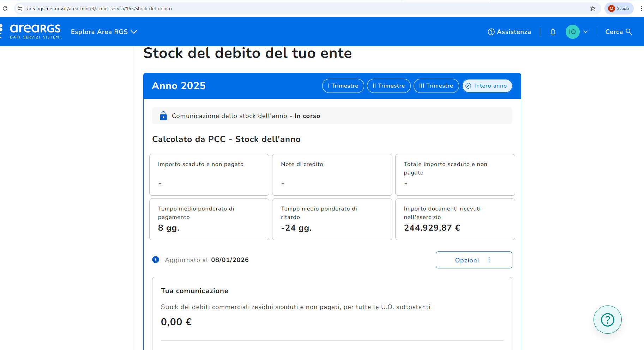Click the info icon beside Aggiornato al

[x=156, y=260]
